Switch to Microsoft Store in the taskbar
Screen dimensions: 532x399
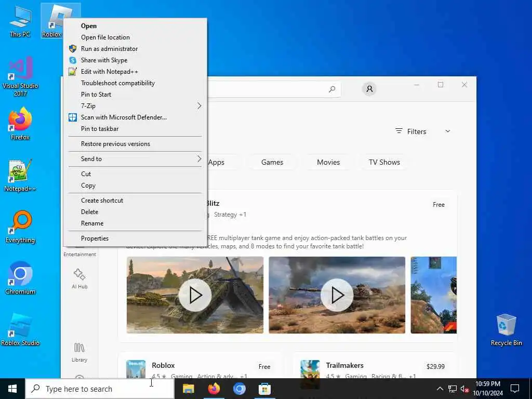[x=264, y=389]
